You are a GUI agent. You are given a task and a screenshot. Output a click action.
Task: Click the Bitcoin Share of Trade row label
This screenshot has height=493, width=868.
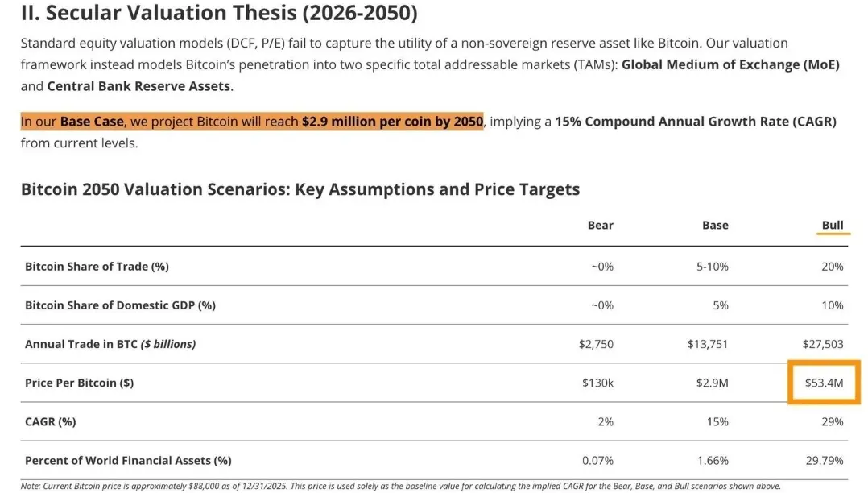tap(97, 267)
